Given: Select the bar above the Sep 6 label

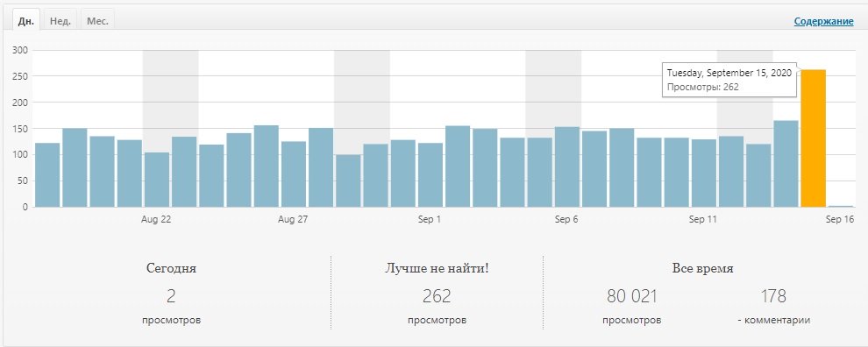Looking at the screenshot, I should coord(567,167).
